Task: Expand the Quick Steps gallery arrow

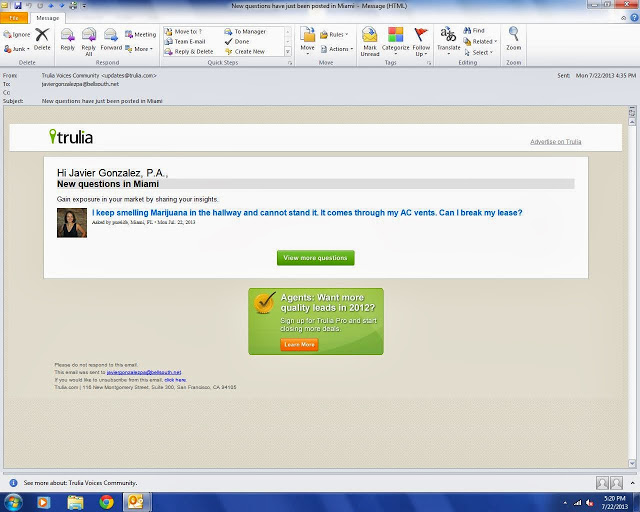Action: click(x=287, y=51)
